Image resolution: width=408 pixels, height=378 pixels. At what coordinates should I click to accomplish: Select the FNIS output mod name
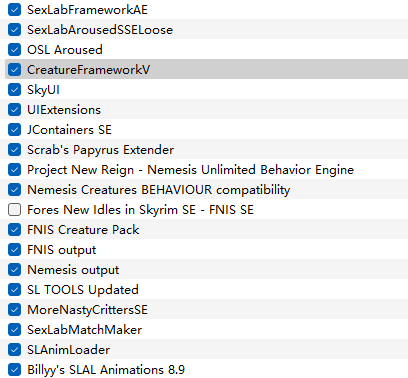62,250
